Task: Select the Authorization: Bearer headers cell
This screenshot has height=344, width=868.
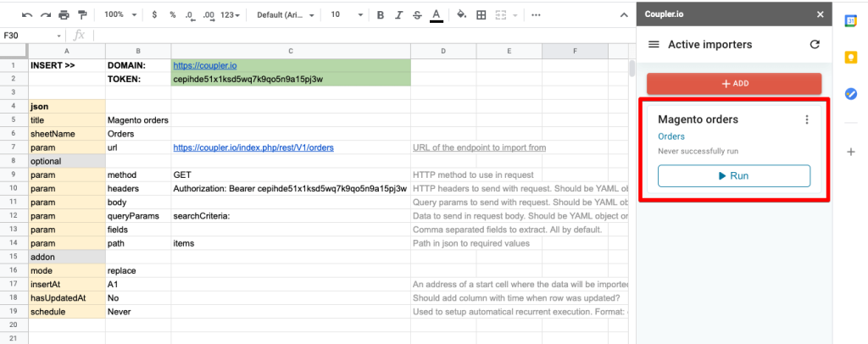Action: pyautogui.click(x=291, y=189)
